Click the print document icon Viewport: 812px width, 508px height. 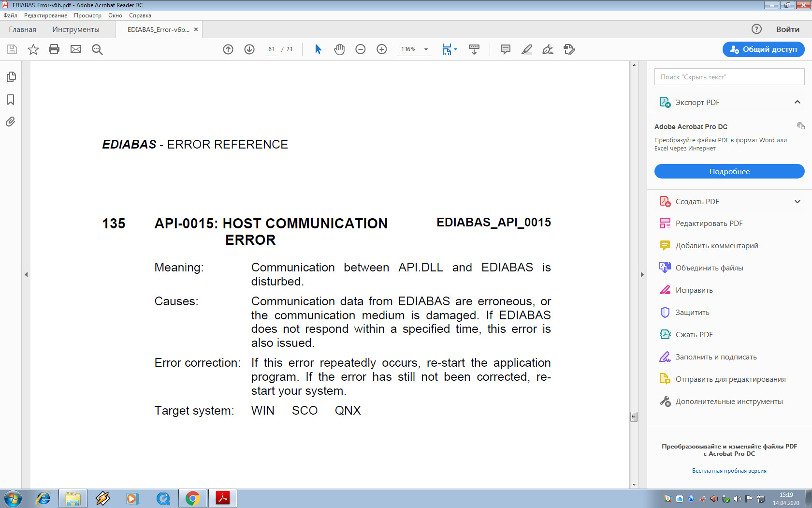[54, 49]
